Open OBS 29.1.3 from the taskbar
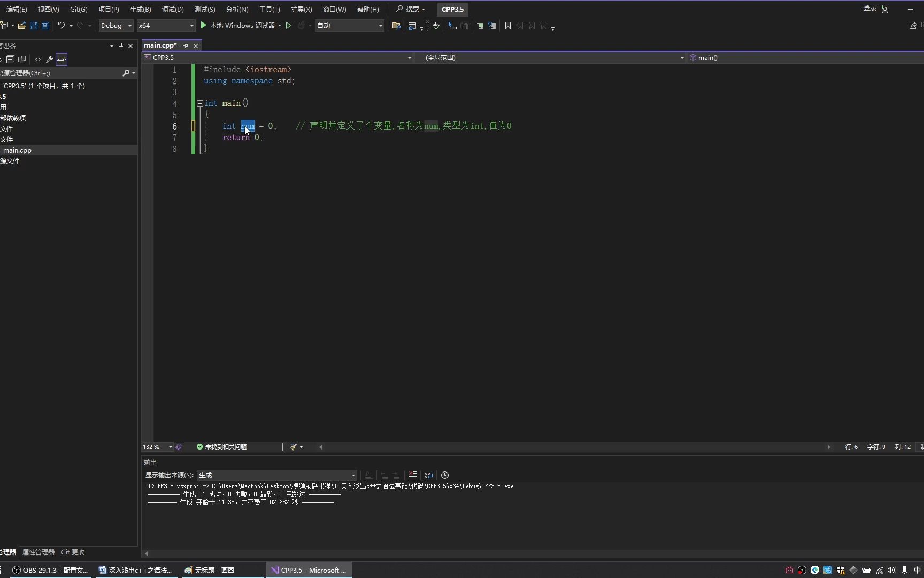Image resolution: width=924 pixels, height=578 pixels. [50, 570]
